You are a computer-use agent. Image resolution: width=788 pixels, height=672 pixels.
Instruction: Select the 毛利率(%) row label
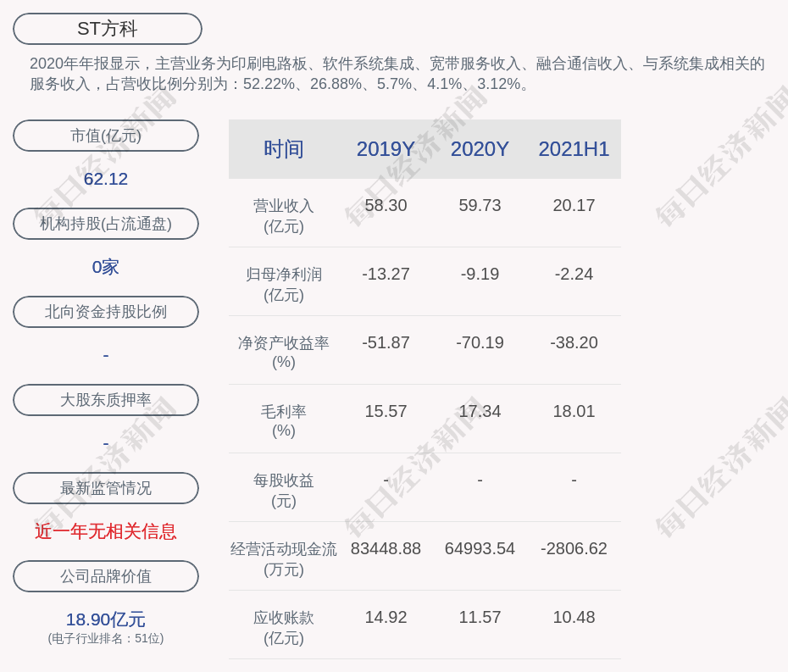click(284, 421)
